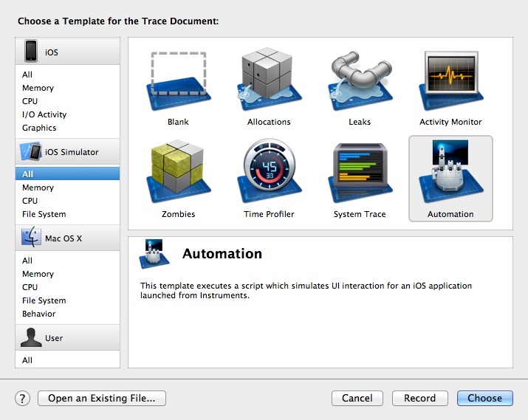Click the Choose button
The image size is (528, 420).
click(485, 398)
